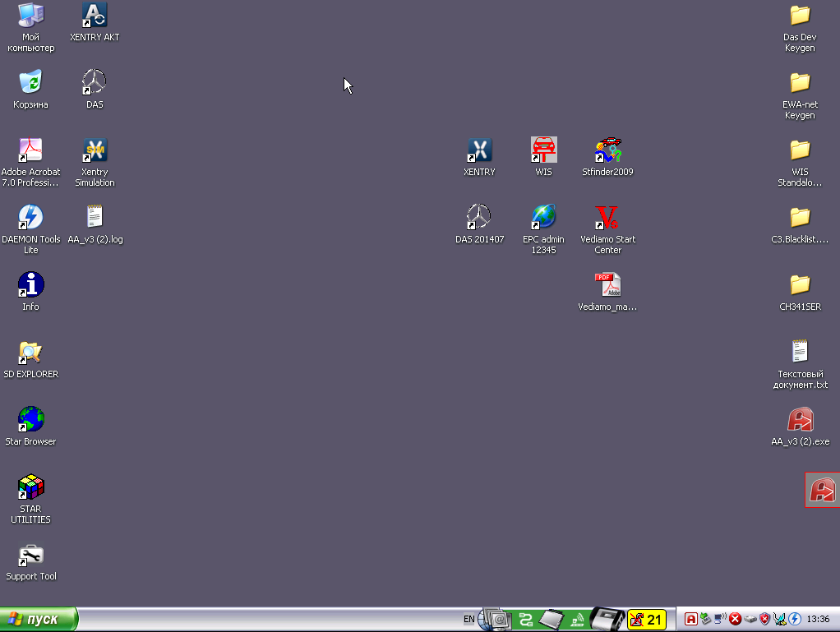The height and width of the screenshot is (632, 840).
Task: Click the red X error tray icon
Action: [735, 619]
